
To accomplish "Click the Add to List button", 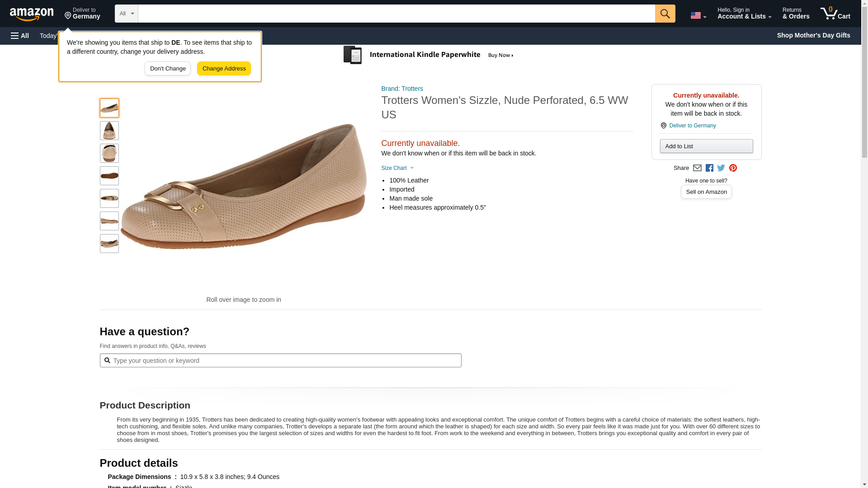I will click(x=706, y=146).
